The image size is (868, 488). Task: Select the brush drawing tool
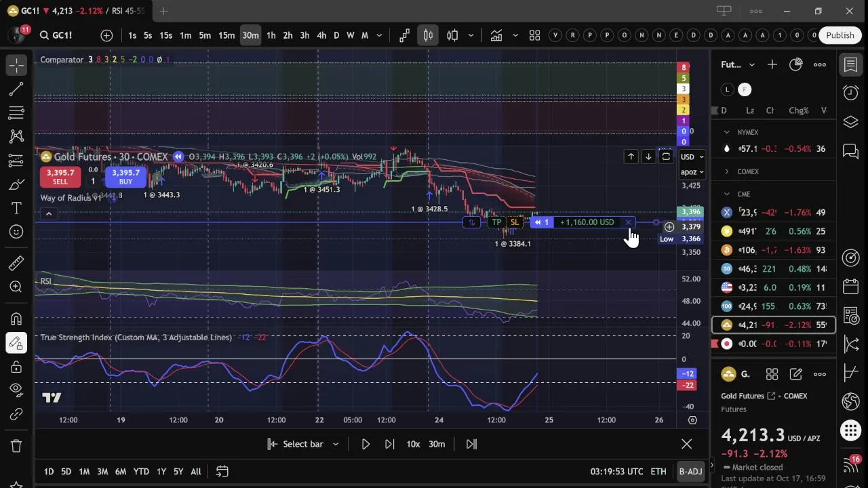tap(16, 184)
